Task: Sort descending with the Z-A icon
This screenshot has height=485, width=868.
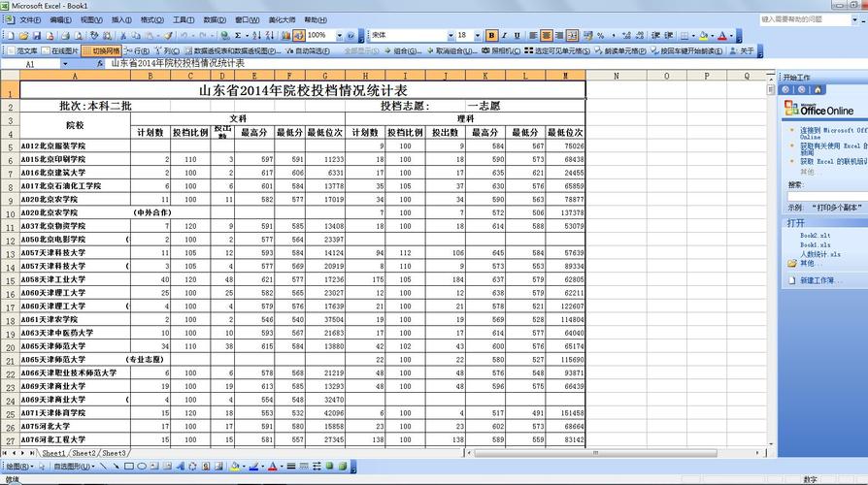Action: pos(270,35)
